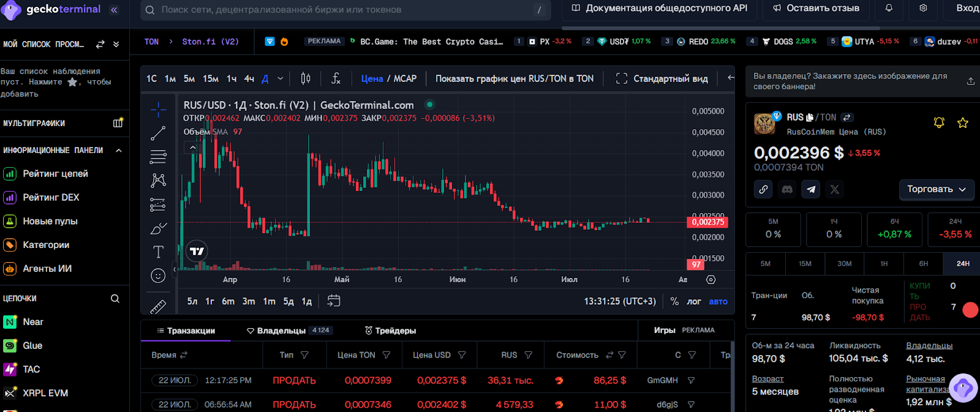Swap the RUS/TON pair order icon
The height and width of the screenshot is (412, 980).
point(847,117)
